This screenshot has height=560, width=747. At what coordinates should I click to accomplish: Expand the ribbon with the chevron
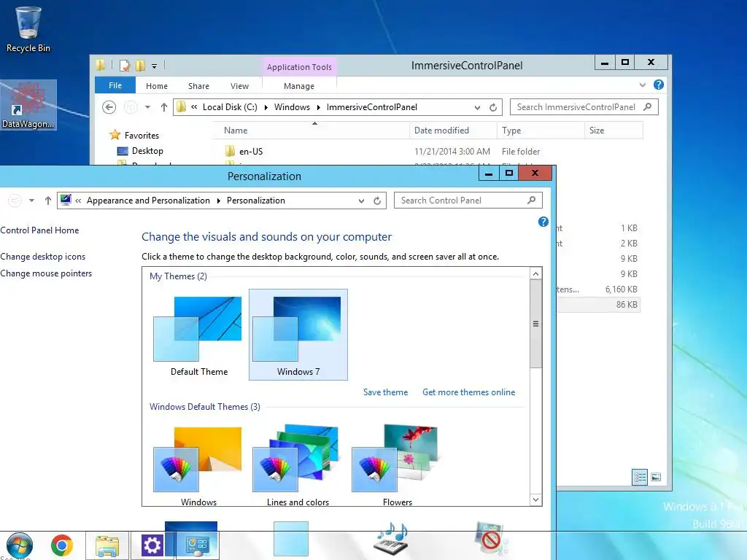(x=643, y=85)
